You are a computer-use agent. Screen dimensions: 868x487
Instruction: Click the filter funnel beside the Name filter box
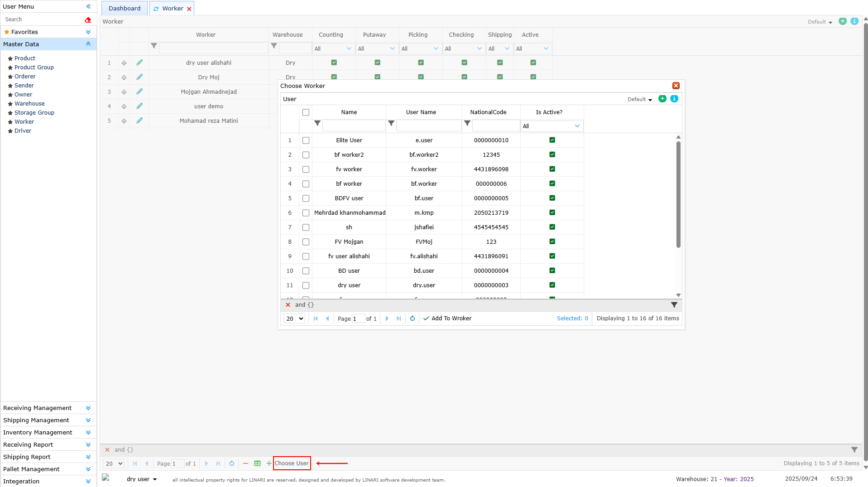pos(317,123)
